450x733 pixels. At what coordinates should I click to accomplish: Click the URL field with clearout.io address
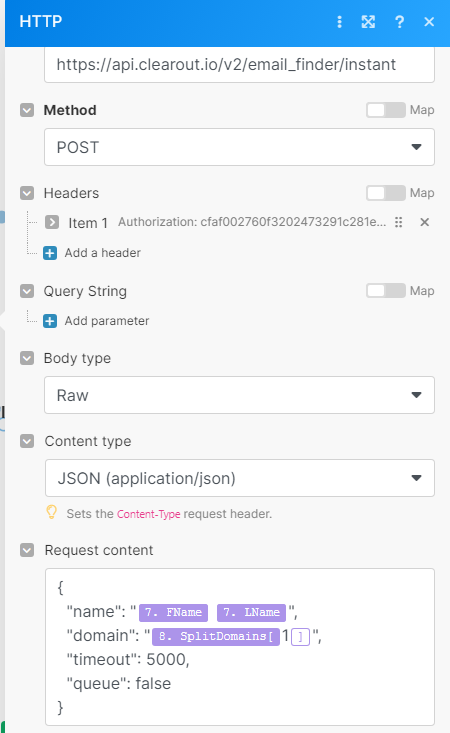click(x=239, y=65)
